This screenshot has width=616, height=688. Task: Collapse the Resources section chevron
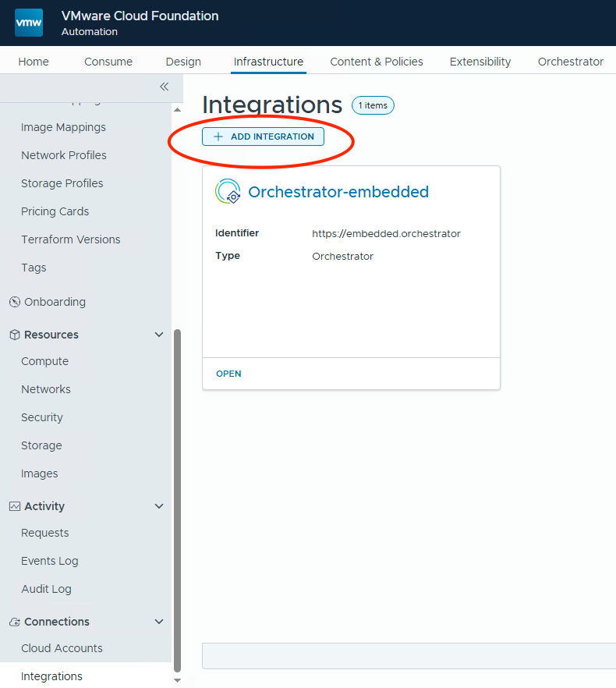159,335
